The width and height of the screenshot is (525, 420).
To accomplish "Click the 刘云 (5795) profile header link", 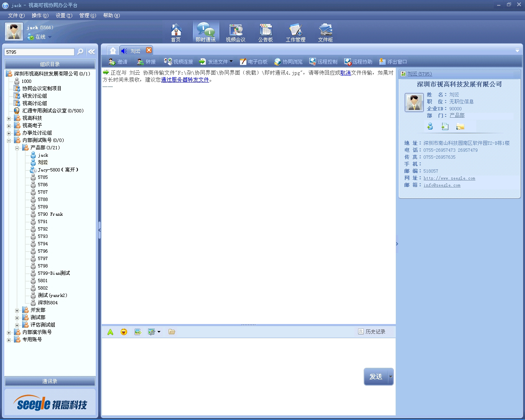I will [420, 74].
